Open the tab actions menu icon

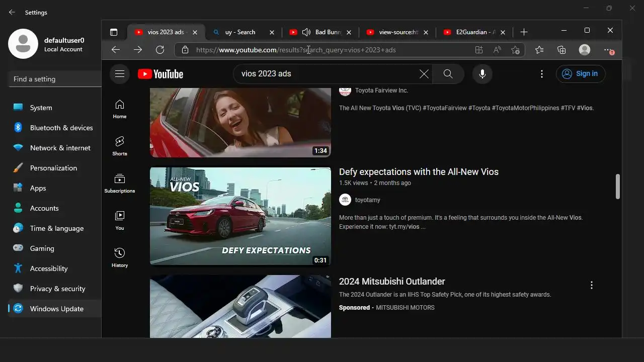click(x=114, y=32)
